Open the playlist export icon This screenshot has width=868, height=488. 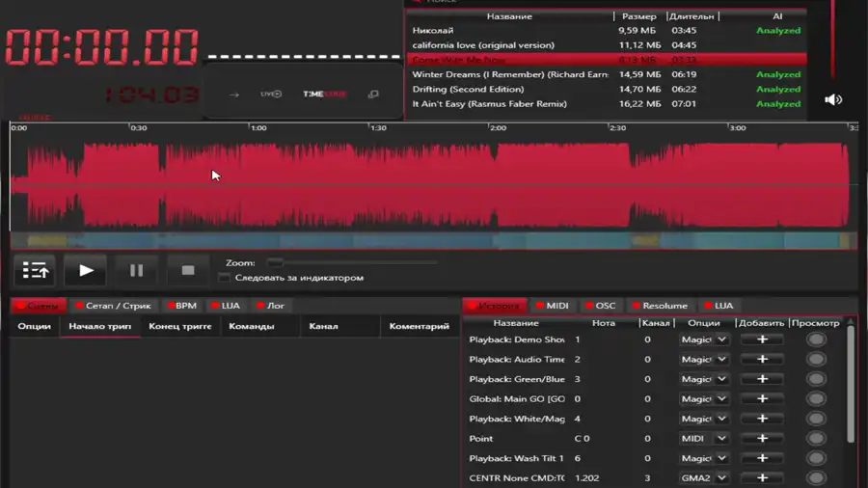pos(36,271)
